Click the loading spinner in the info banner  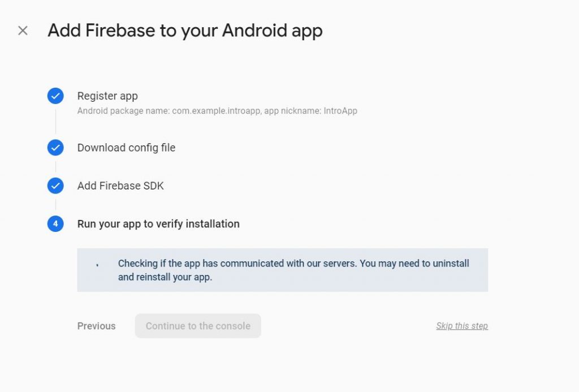click(97, 264)
